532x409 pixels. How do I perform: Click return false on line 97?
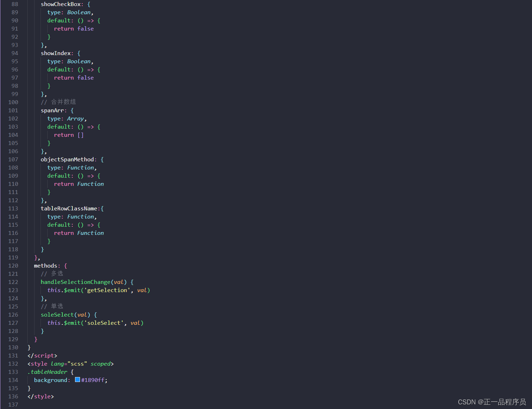point(74,78)
